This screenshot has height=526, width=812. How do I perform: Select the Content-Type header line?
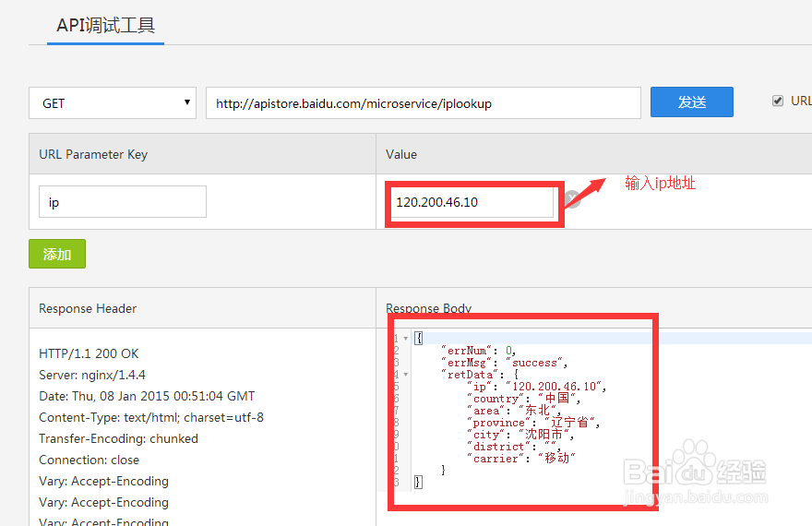tap(151, 417)
